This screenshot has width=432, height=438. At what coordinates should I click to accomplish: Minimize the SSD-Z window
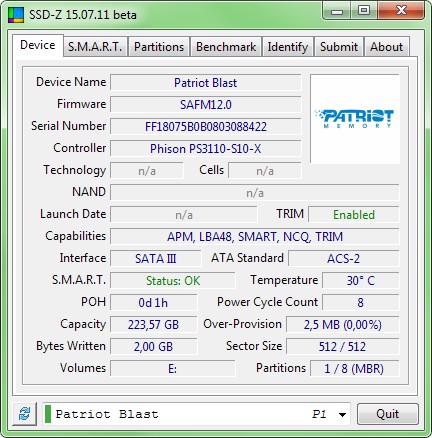pyautogui.click(x=337, y=11)
